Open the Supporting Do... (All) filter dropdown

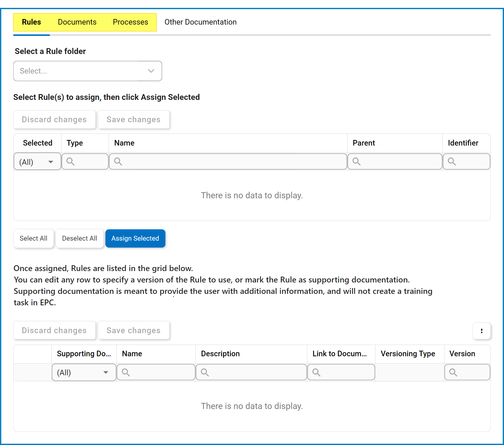84,372
